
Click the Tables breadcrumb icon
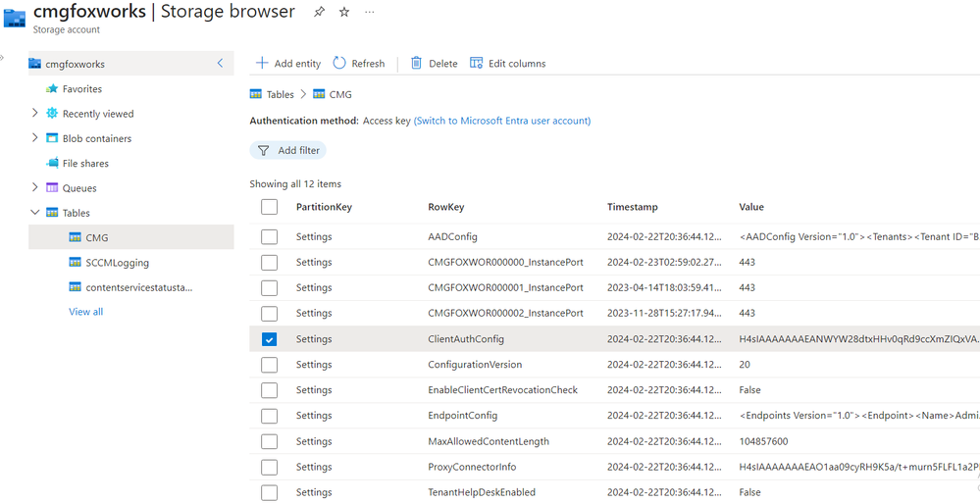(256, 94)
